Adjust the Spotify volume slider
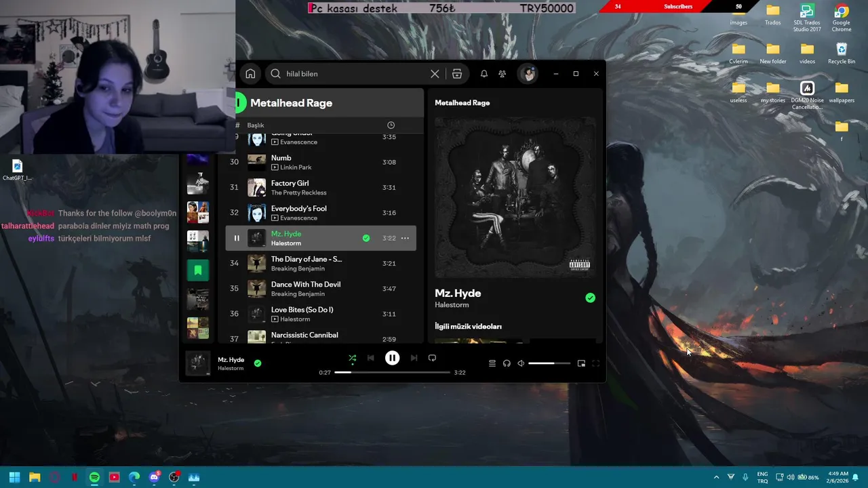The height and width of the screenshot is (488, 868). tap(549, 363)
